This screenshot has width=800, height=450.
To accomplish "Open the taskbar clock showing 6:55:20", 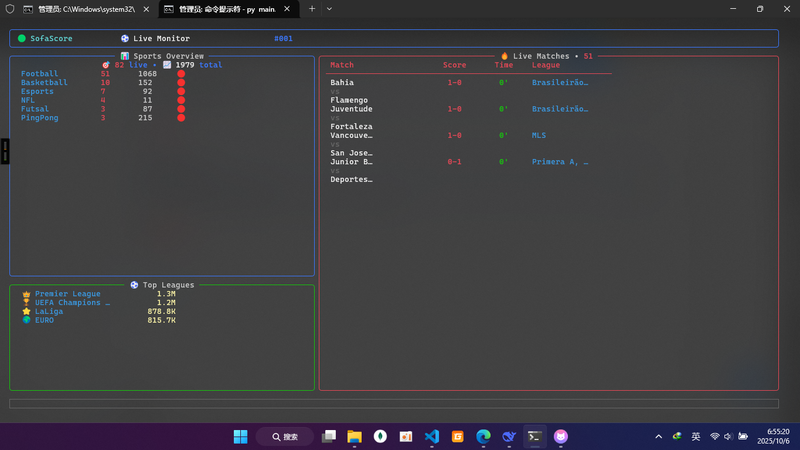I will tap(773, 436).
